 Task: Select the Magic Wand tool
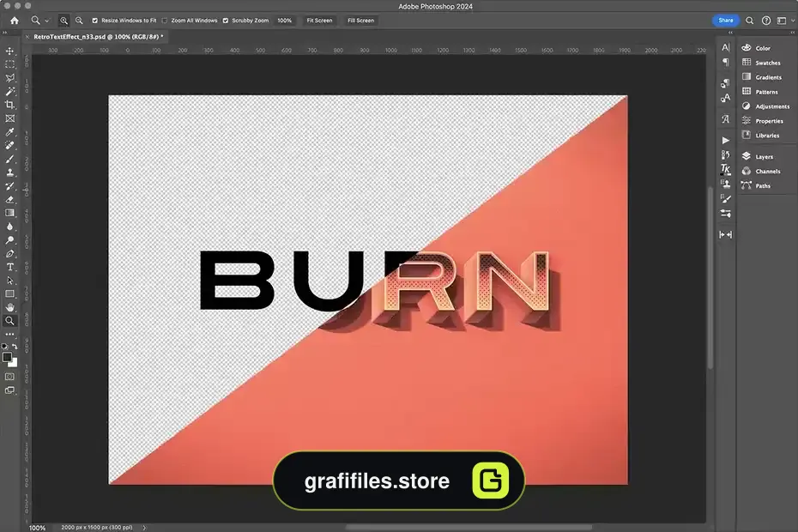9,92
